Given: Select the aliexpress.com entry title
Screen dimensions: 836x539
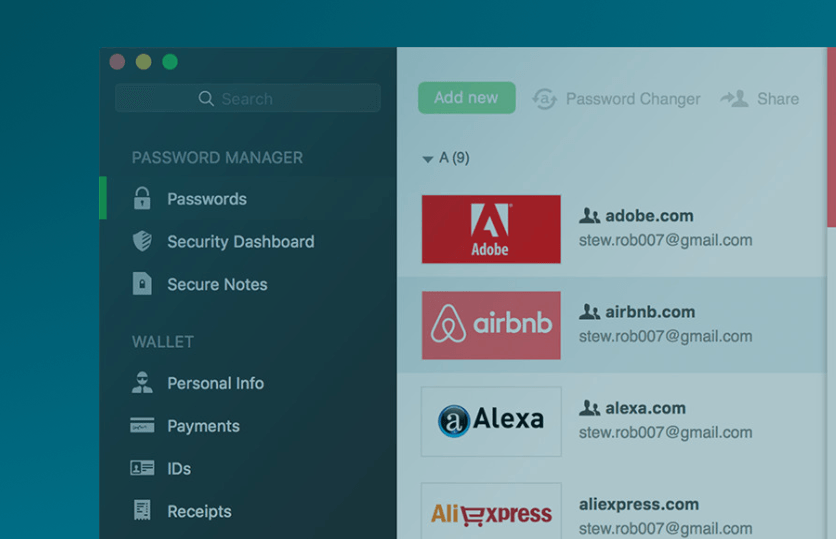Looking at the screenshot, I should coord(639,504).
